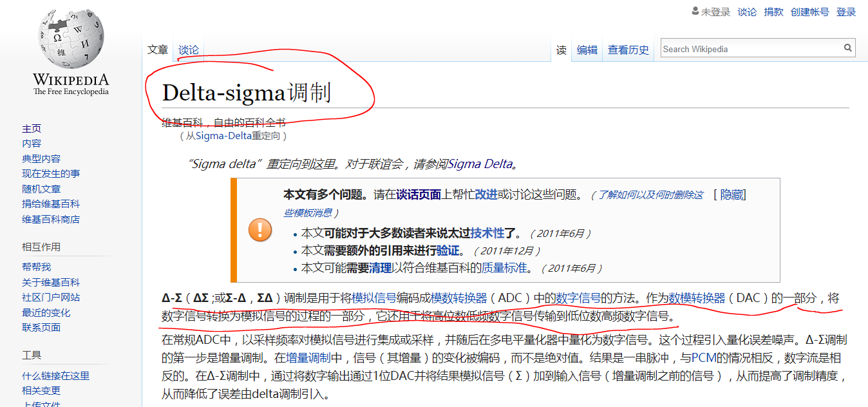The image size is (868, 407).
Task: Open the 谈论 tab
Action: [189, 50]
